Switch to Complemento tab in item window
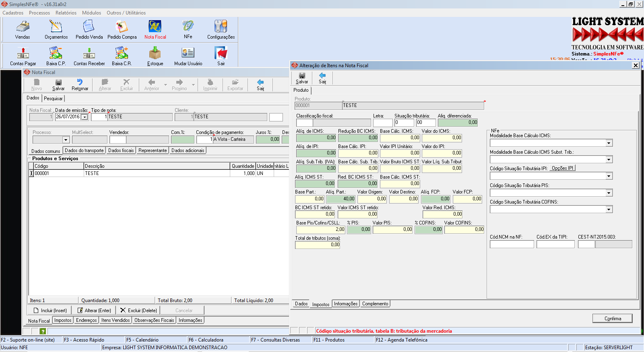The image size is (644, 352). tap(375, 304)
